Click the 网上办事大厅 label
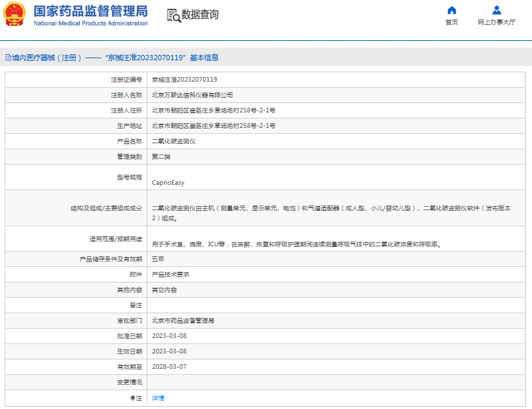The height and width of the screenshot is (409, 532). (x=496, y=22)
